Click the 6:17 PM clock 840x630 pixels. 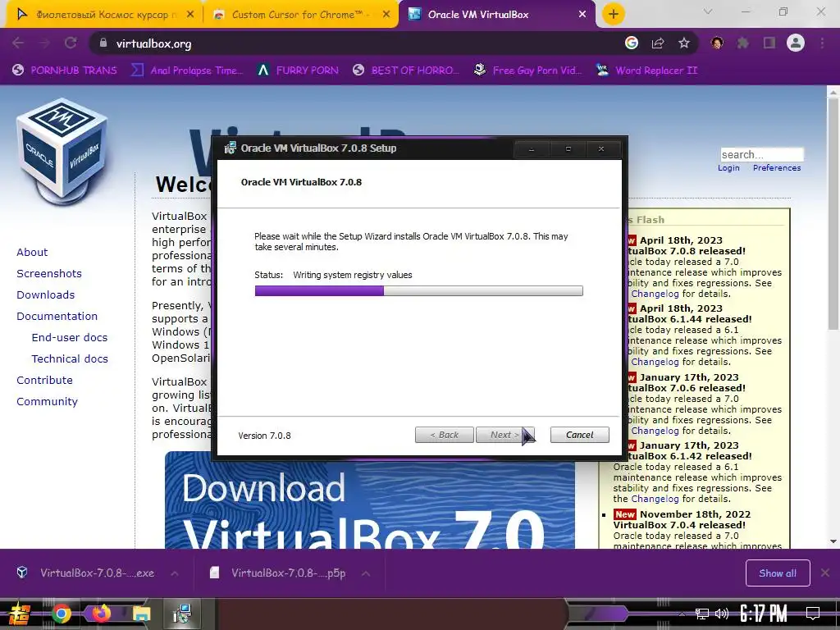pos(764,614)
